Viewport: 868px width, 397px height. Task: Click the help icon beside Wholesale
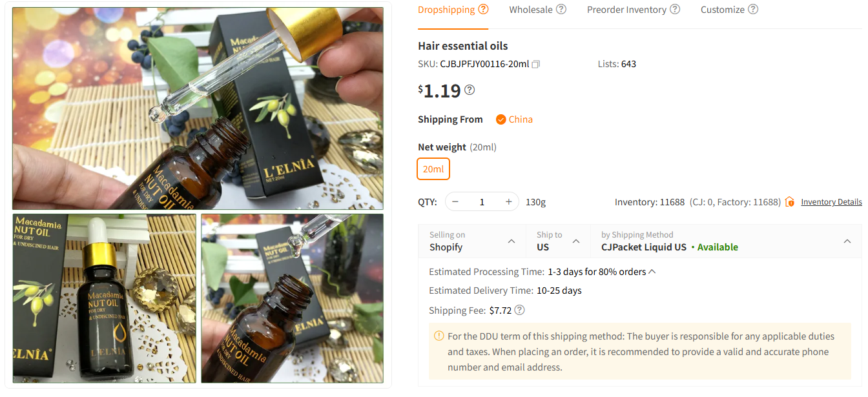pyautogui.click(x=561, y=9)
